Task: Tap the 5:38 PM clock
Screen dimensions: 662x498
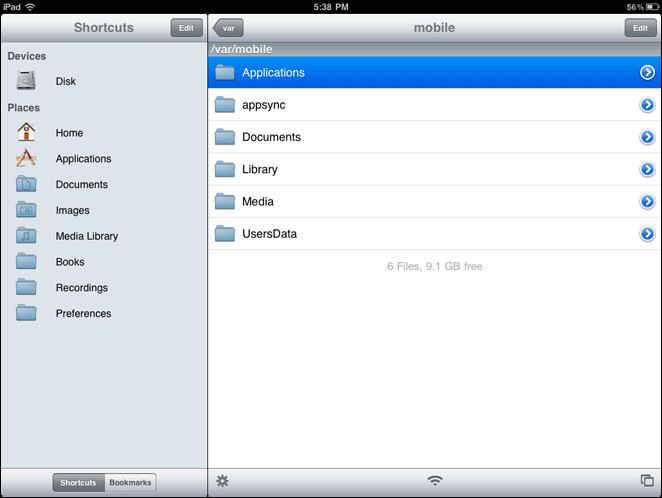Action: pos(331,7)
